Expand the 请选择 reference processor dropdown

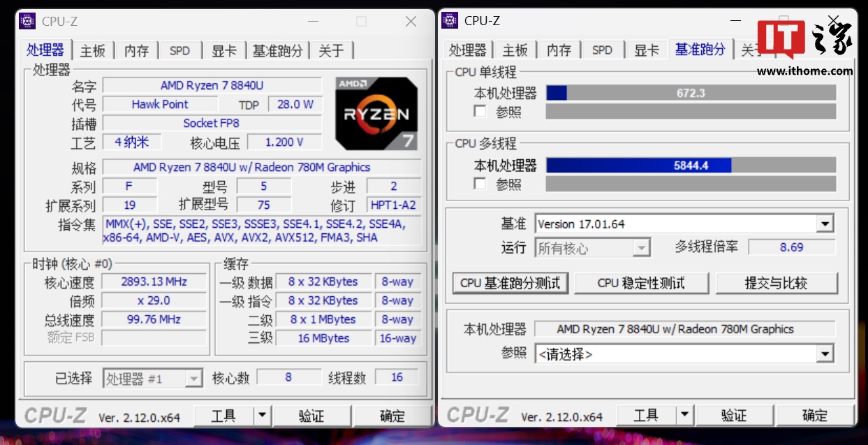click(825, 354)
